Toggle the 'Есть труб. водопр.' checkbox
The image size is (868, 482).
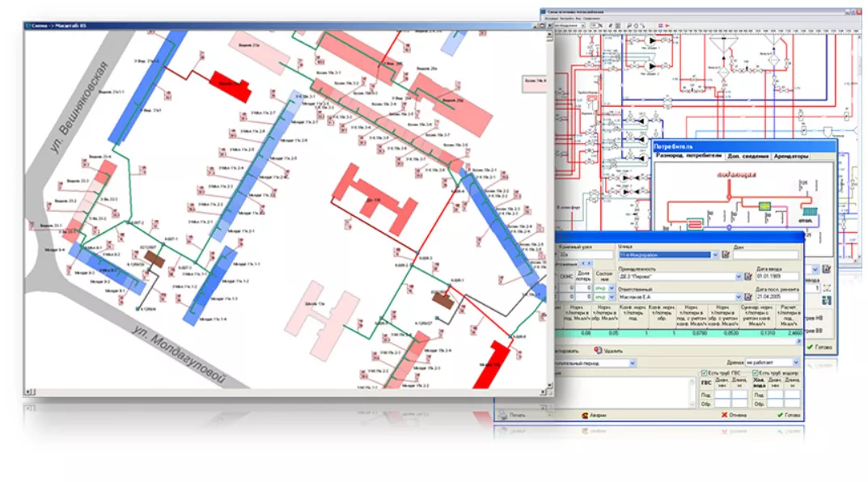(x=755, y=373)
